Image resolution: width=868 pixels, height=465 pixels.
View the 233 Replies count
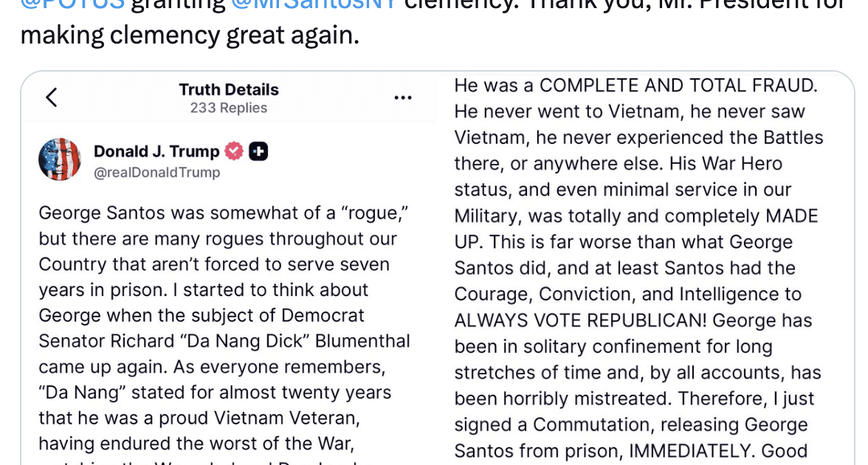tap(228, 108)
